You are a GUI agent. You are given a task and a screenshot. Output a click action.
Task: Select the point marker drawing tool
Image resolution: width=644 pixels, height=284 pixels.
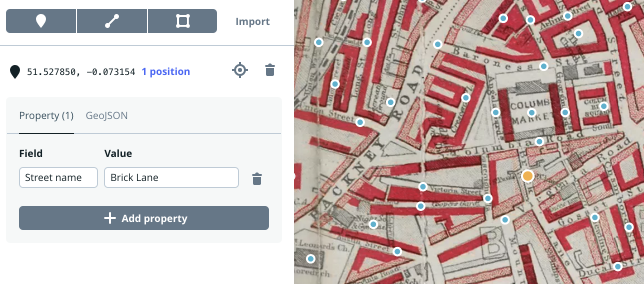coord(41,21)
